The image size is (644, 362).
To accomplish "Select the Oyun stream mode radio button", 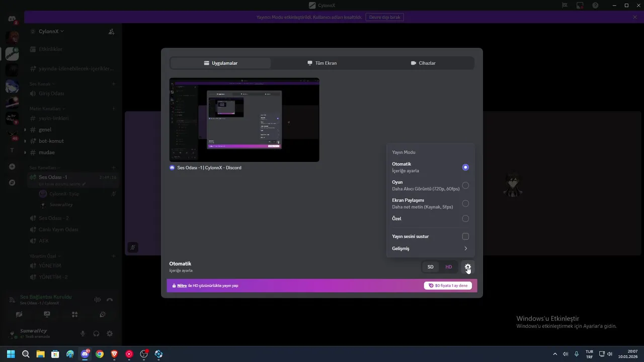I will tap(465, 186).
